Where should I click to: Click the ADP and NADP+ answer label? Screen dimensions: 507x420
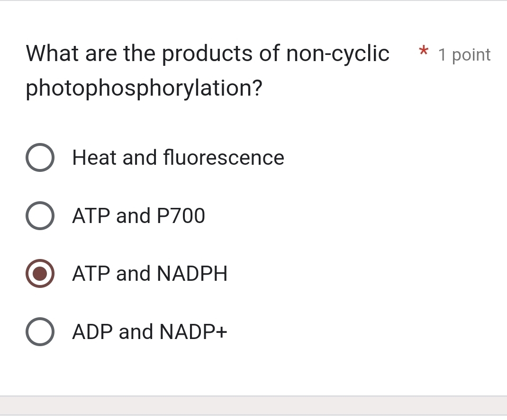tap(149, 331)
